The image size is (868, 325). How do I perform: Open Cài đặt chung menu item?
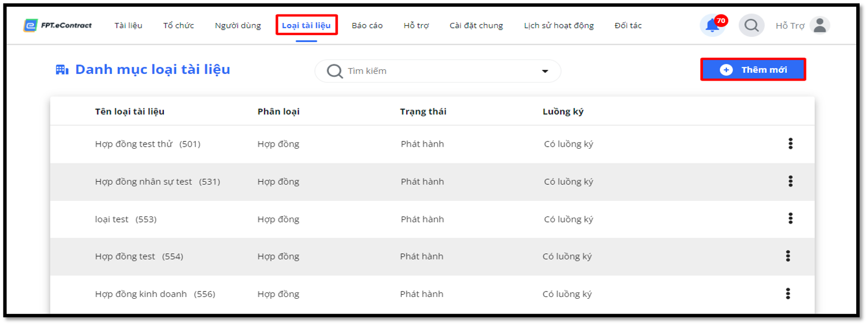476,25
